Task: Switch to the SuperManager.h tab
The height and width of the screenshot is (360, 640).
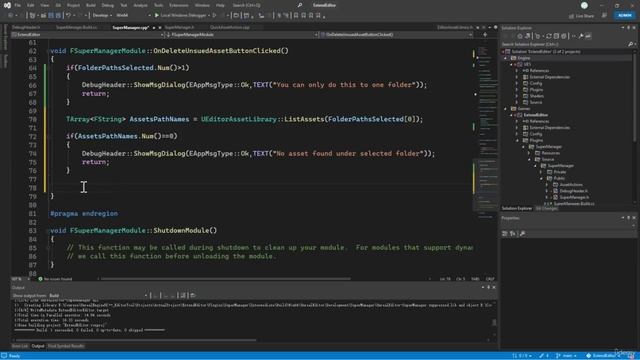Action: point(180,27)
